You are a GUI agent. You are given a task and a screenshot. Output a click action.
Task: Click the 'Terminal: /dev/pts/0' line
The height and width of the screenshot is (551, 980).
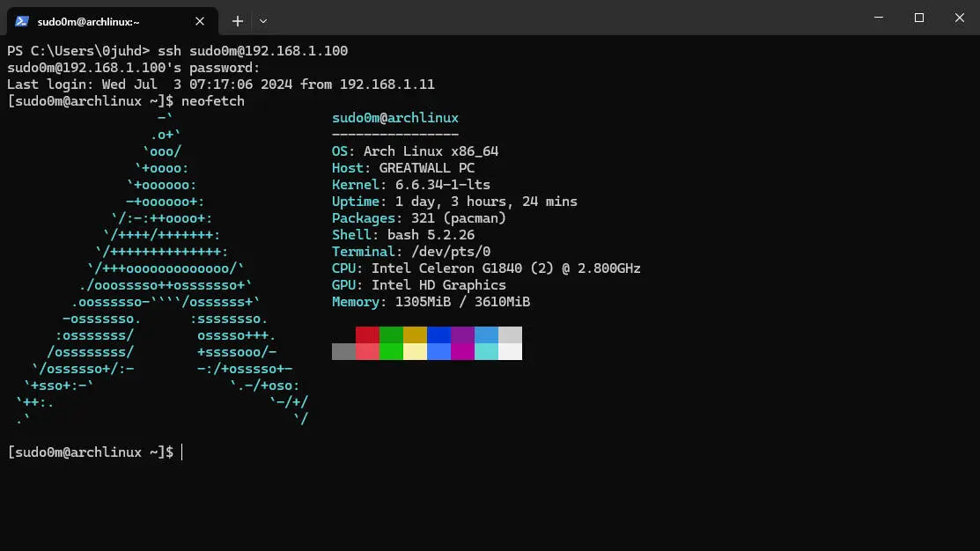[x=410, y=252]
